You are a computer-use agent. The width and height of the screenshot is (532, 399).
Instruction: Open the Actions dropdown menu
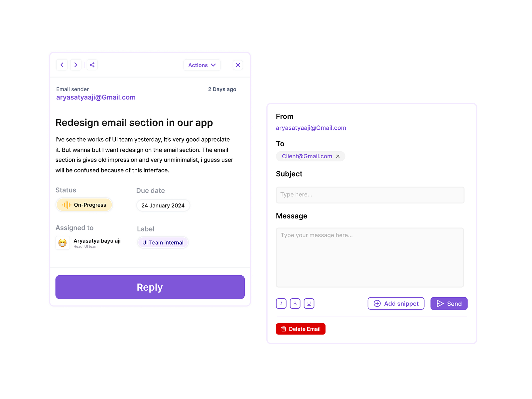pyautogui.click(x=202, y=65)
